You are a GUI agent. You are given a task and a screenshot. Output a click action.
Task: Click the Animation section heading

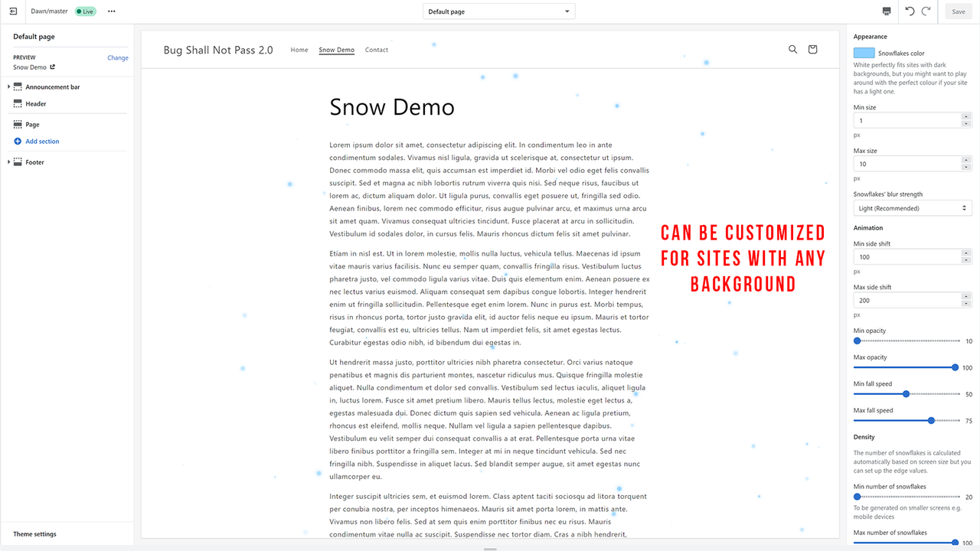point(868,228)
